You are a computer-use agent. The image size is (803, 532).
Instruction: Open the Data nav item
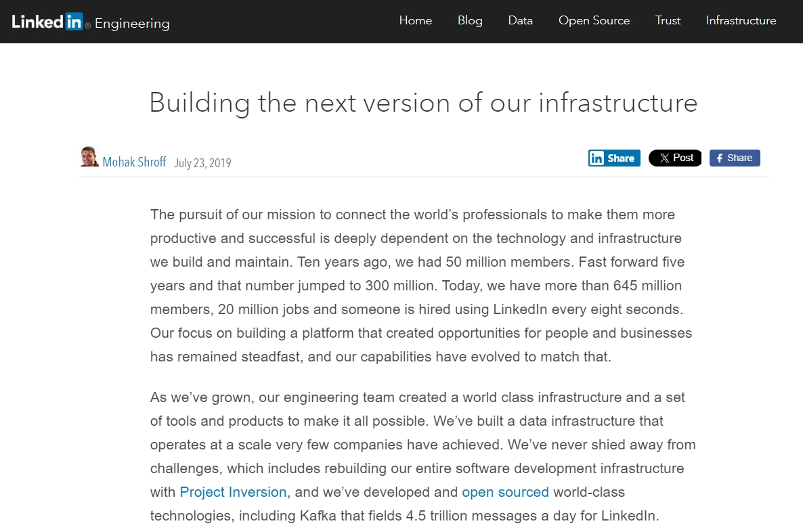(520, 20)
